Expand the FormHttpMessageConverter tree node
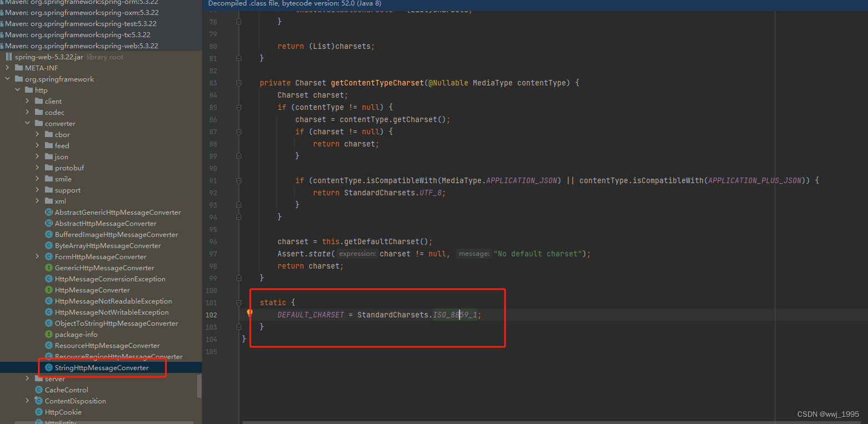868x424 pixels. pos(37,256)
